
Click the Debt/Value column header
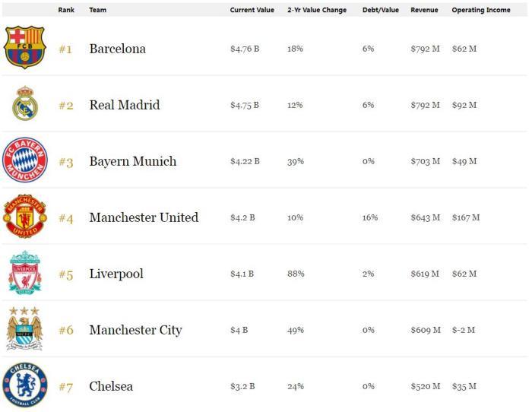click(x=381, y=10)
